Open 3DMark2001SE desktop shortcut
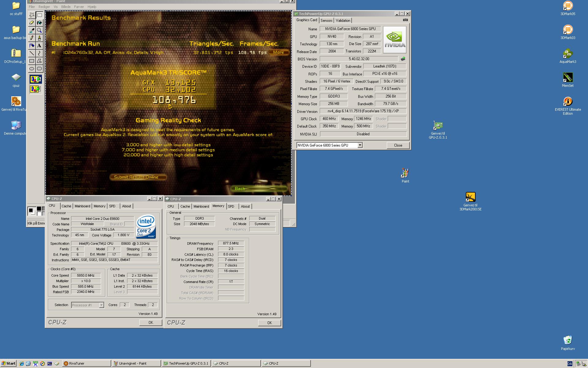This screenshot has width=588, height=368. click(x=470, y=201)
